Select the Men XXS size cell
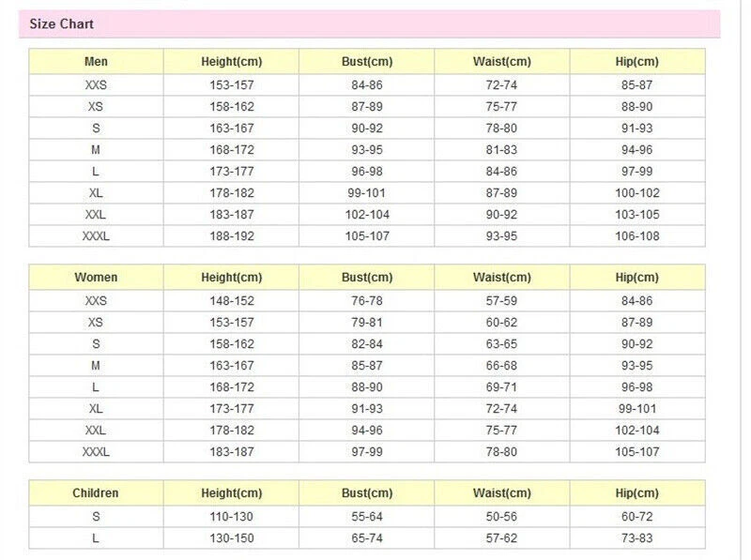Screen dimensions: 751x560 point(96,84)
